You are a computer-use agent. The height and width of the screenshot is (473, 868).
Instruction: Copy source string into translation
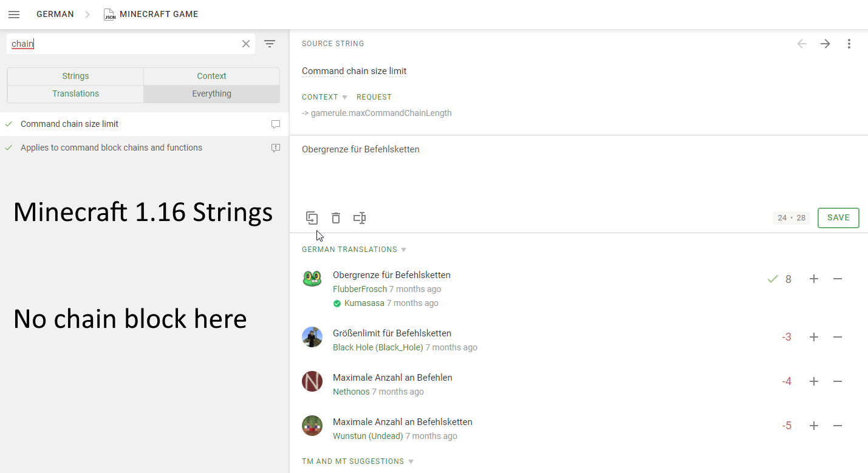pos(312,218)
